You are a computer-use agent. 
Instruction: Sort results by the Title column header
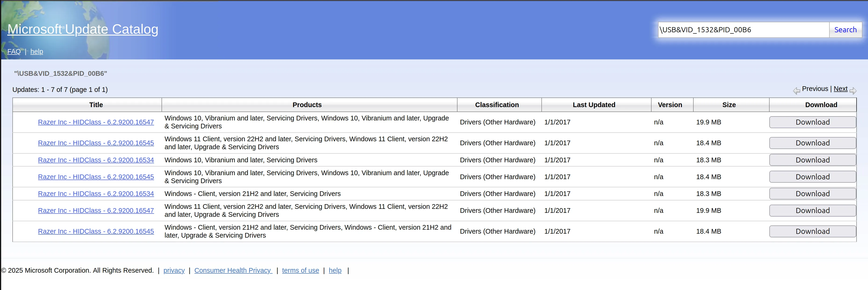tap(96, 105)
